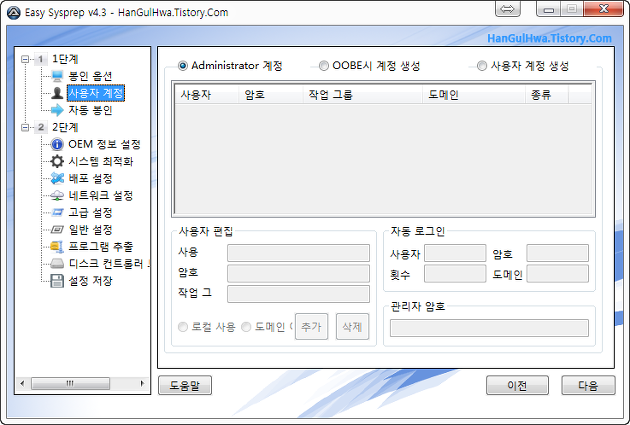
Task: Click the 도메인 field in 자동 로그인
Action: click(x=558, y=274)
